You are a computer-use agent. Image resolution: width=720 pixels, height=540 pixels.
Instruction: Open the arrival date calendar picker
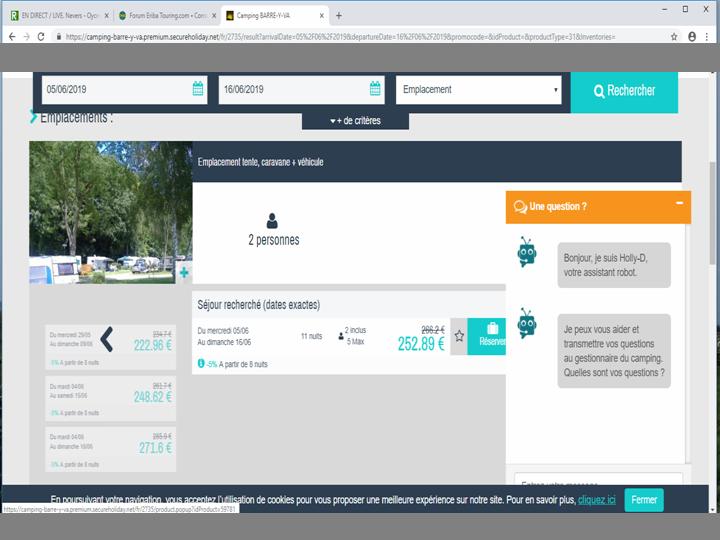point(198,89)
